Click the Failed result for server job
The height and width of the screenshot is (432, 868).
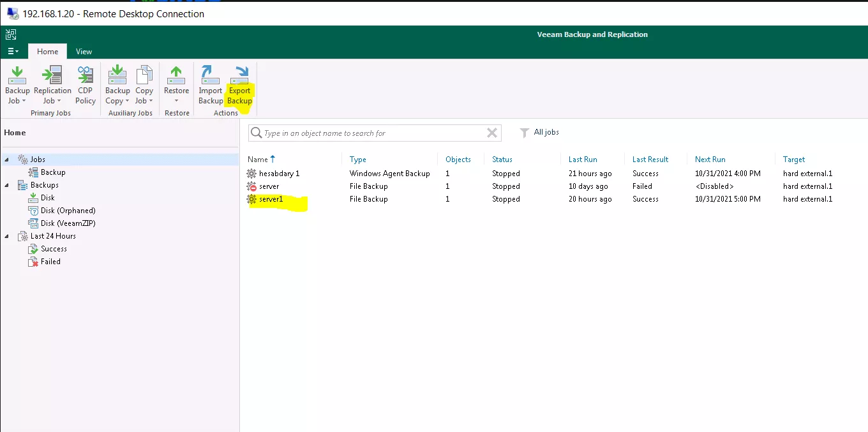click(x=642, y=186)
